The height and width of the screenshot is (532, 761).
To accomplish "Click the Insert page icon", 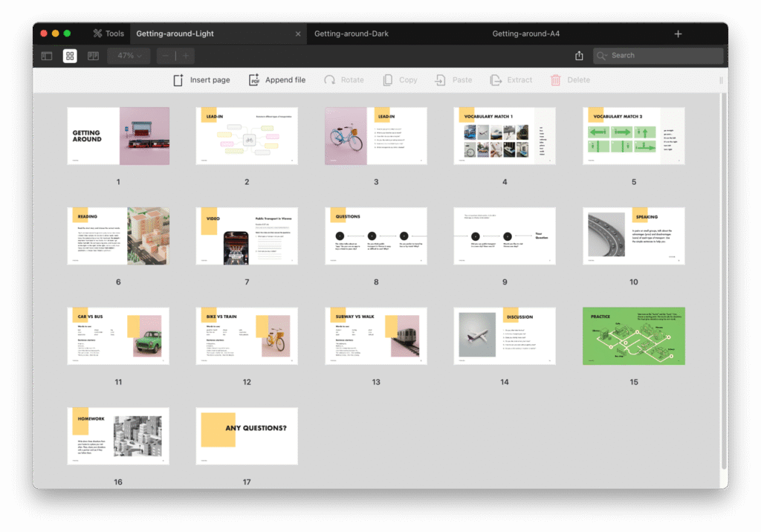I will click(178, 80).
